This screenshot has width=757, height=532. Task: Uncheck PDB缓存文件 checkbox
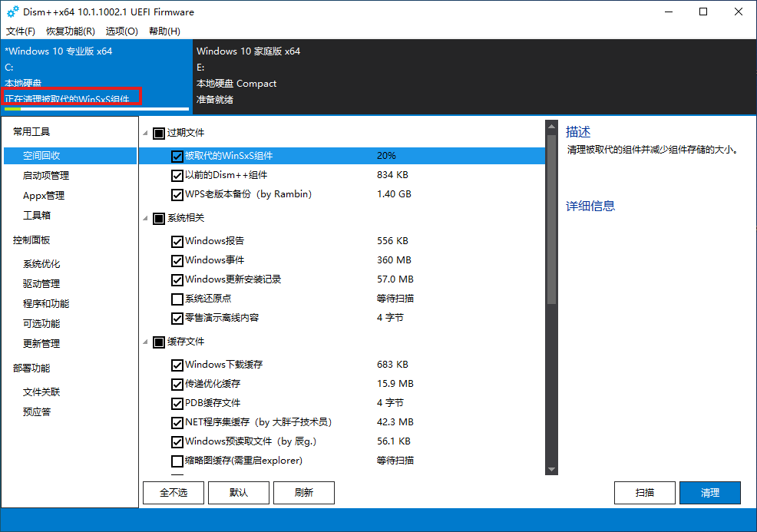click(x=177, y=404)
